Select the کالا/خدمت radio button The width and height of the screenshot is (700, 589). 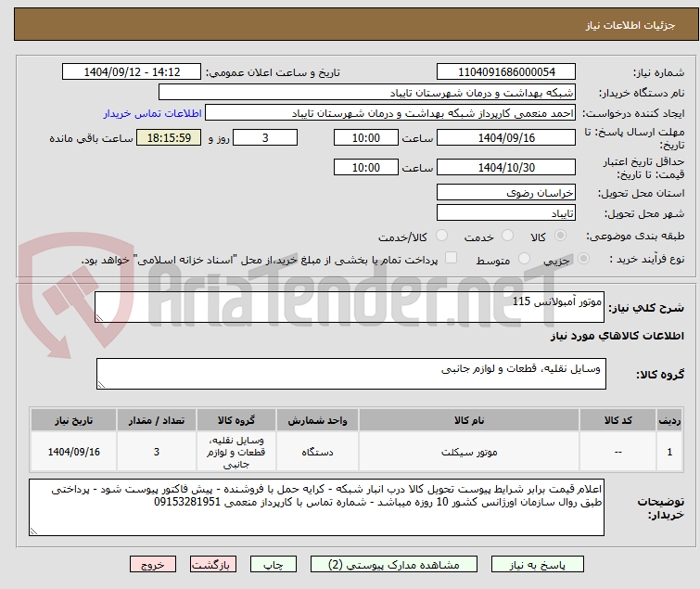point(441,236)
